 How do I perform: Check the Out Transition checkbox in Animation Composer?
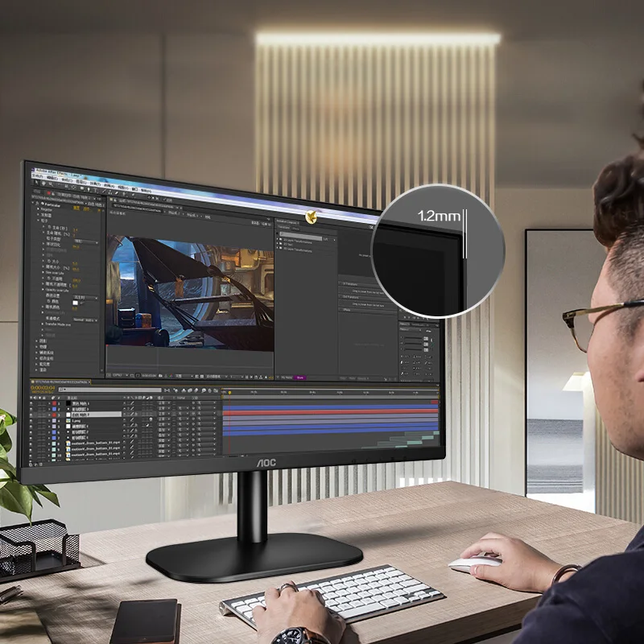click(340, 296)
